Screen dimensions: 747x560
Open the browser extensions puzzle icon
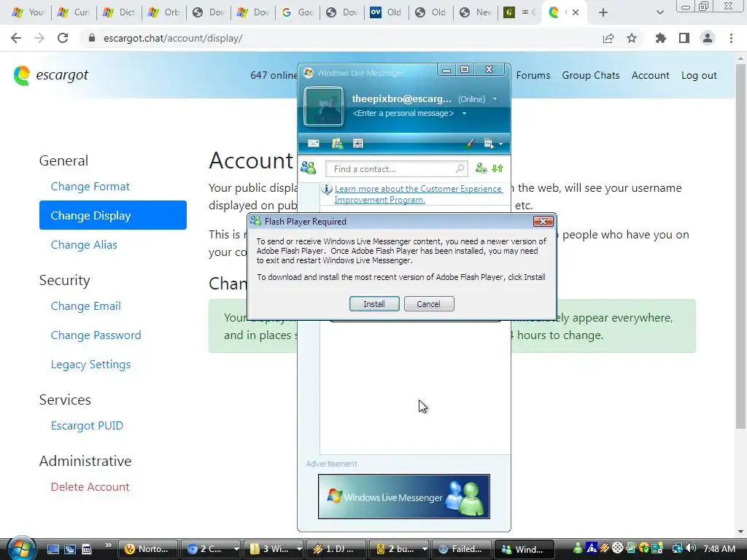660,38
